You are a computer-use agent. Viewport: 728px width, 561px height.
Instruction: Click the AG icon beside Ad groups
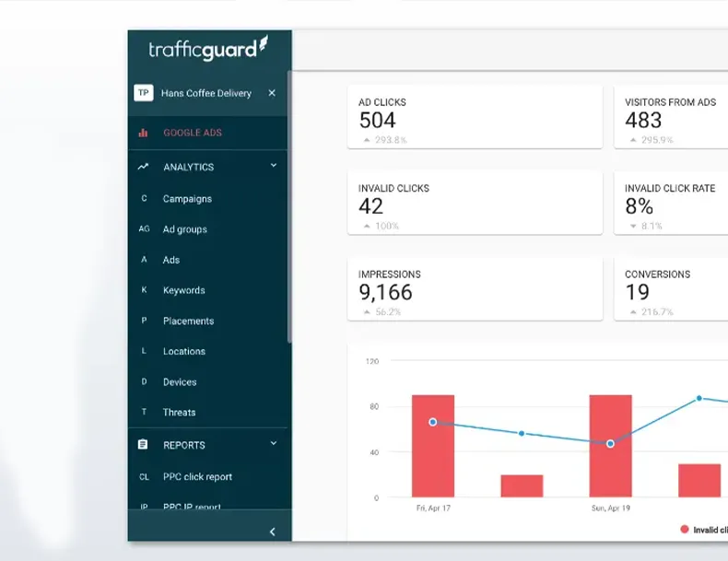pyautogui.click(x=144, y=228)
